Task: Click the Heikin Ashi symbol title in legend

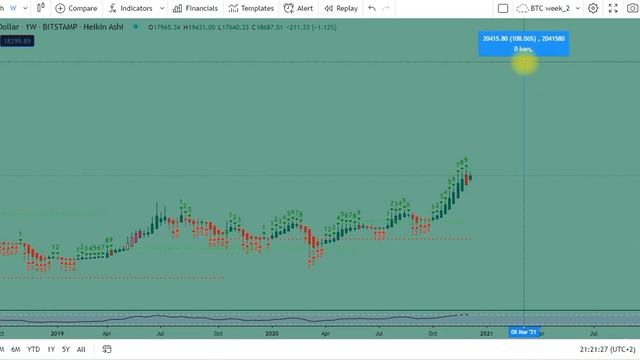Action: pyautogui.click(x=61, y=27)
